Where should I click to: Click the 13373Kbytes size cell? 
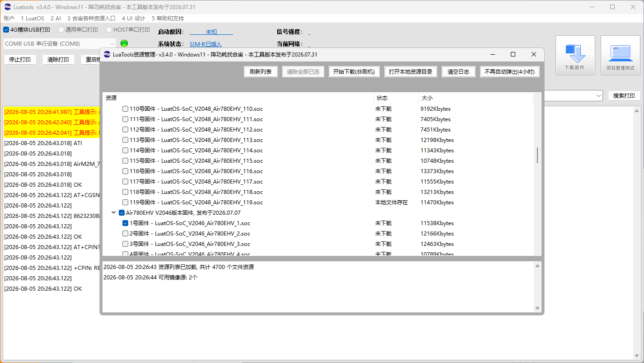(x=437, y=171)
